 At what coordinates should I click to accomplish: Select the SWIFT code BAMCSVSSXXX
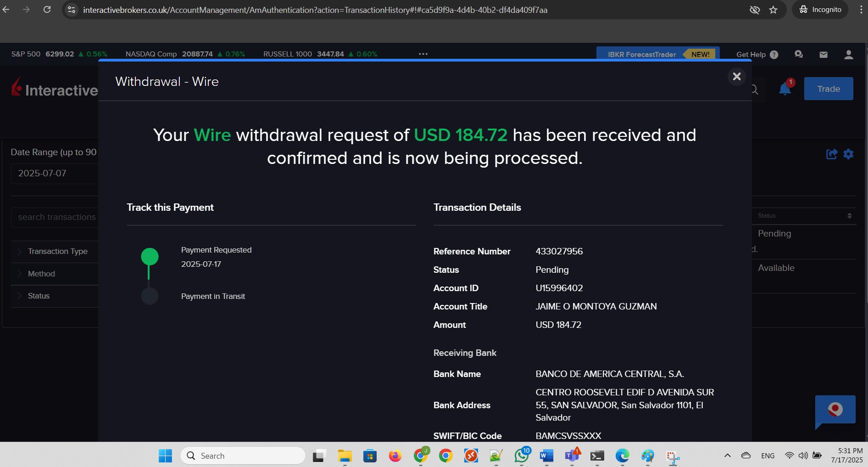tap(568, 436)
